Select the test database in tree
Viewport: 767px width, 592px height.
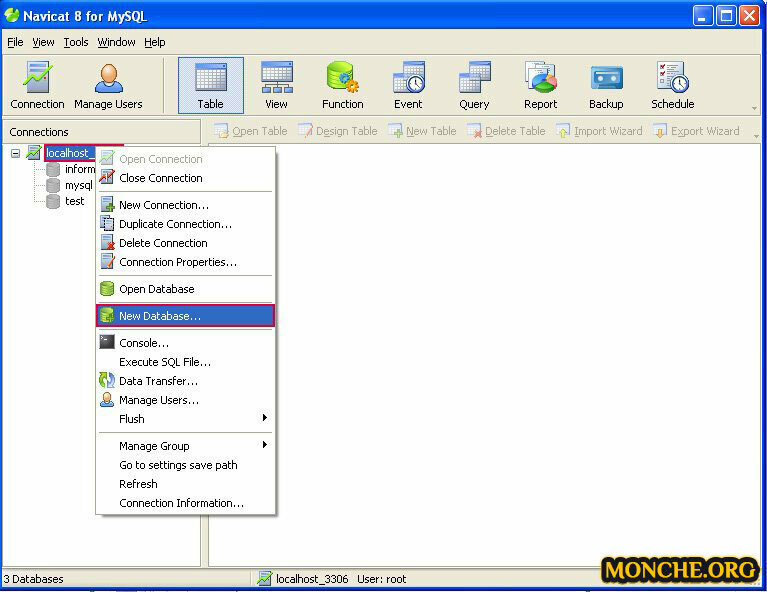[x=75, y=201]
